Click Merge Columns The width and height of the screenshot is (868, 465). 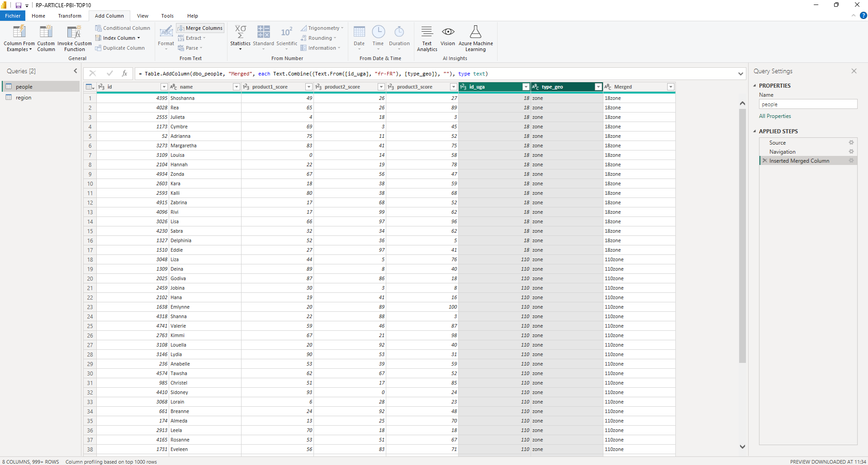pos(200,28)
